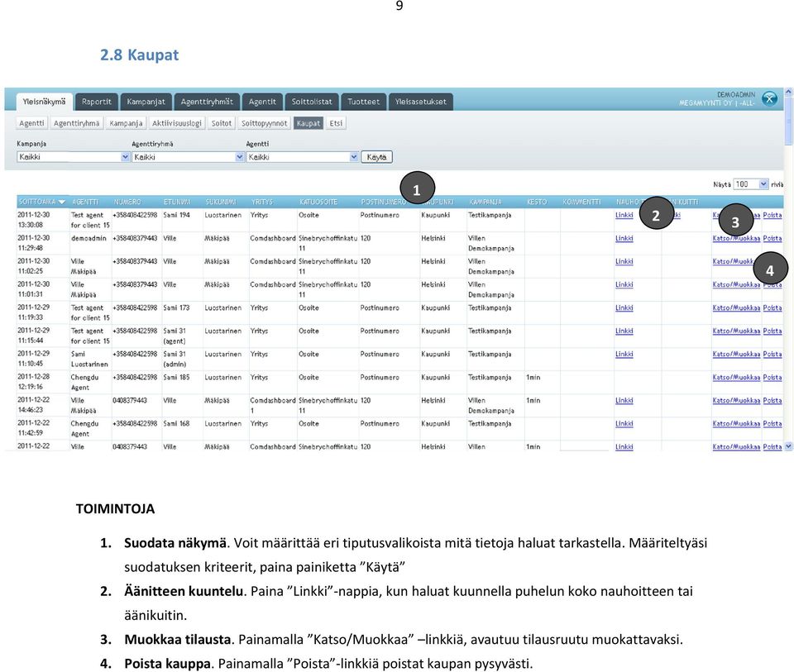Open the Etsi search sub-view
Screen dimensions: 794x672
[x=336, y=123]
